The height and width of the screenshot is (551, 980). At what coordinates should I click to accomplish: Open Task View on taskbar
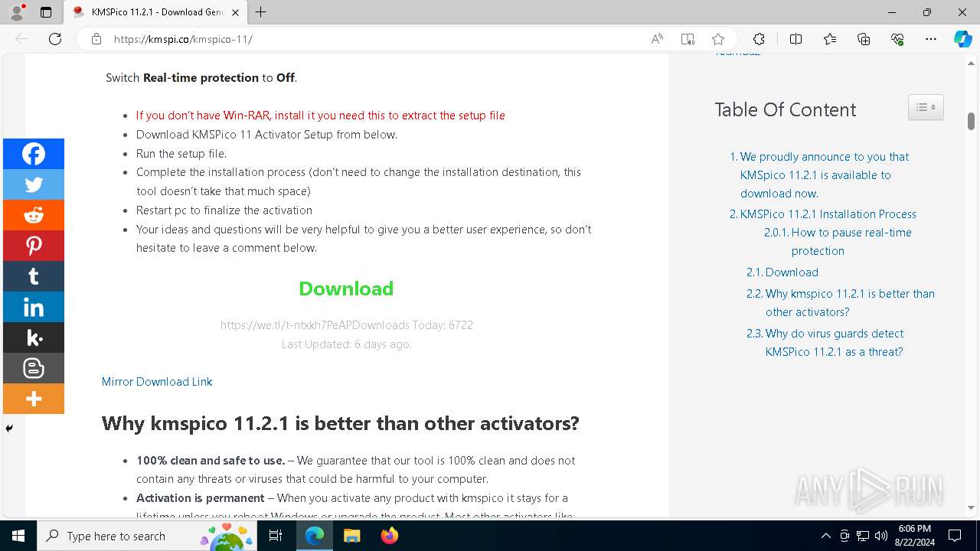(276, 536)
